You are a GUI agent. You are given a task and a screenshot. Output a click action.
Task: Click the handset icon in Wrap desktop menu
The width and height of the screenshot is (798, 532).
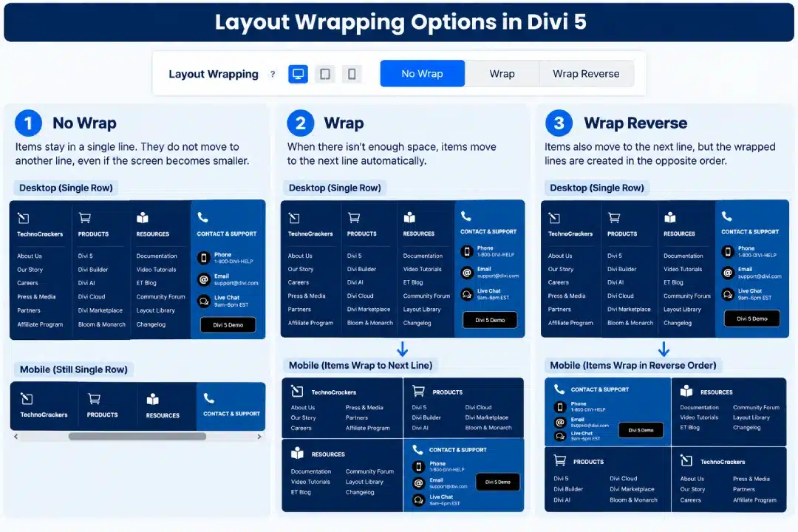[465, 216]
